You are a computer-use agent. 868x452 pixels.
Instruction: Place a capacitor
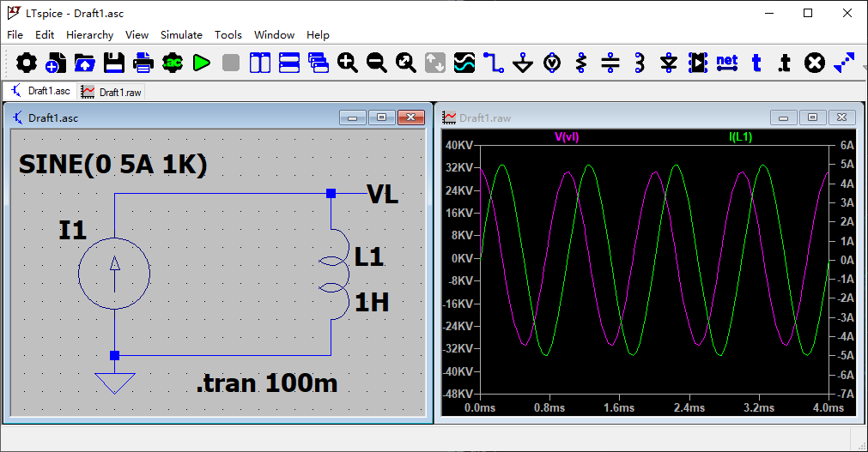[x=610, y=63]
